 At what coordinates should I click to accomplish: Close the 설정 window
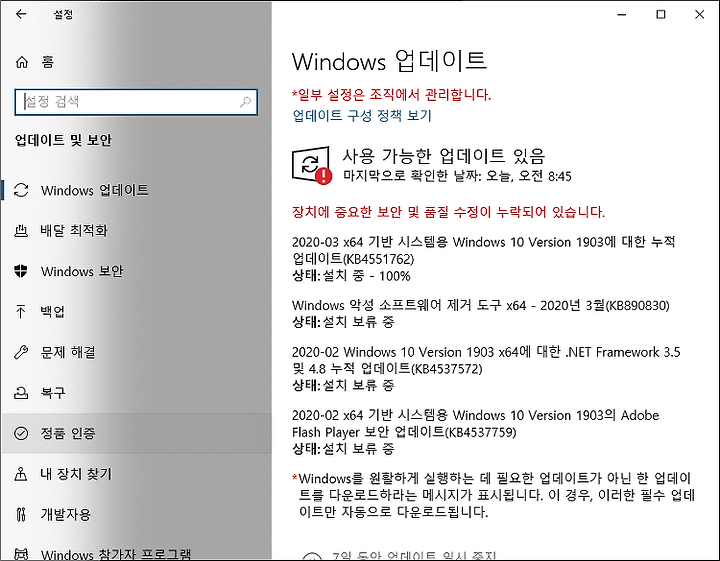click(x=699, y=15)
